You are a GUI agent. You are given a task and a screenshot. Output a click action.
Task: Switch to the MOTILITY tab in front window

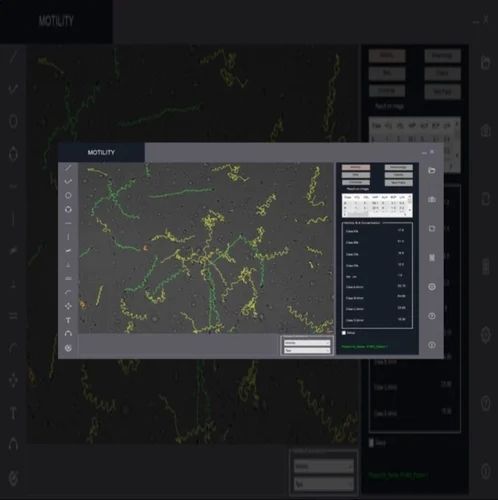pyautogui.click(x=101, y=152)
